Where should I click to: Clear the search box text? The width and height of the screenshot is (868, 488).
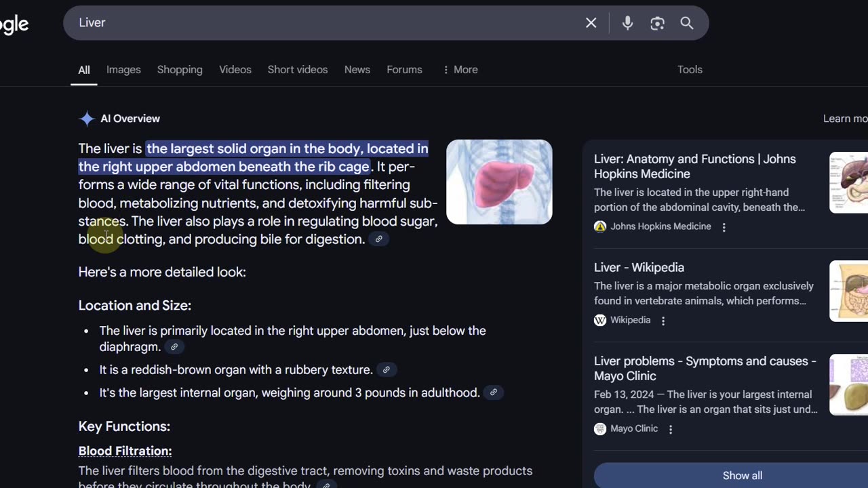[591, 23]
